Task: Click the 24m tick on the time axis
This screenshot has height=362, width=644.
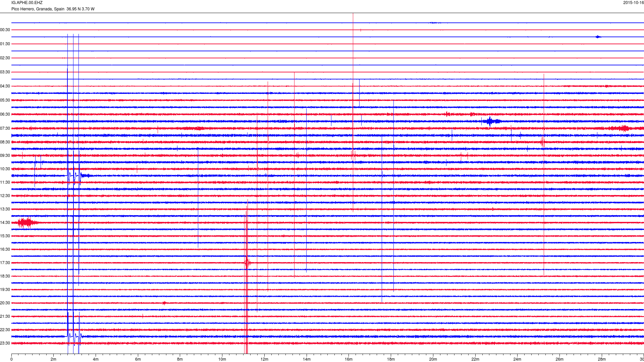Action: point(517,359)
